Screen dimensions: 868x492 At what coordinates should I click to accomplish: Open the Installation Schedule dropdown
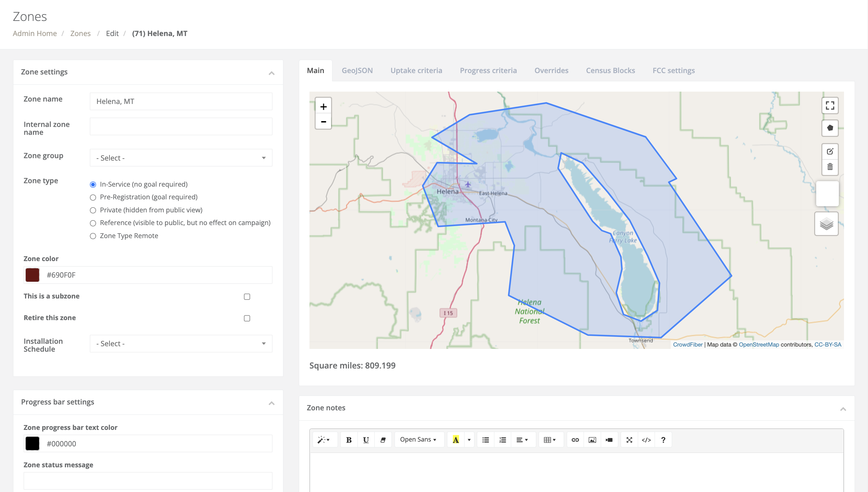[181, 344]
